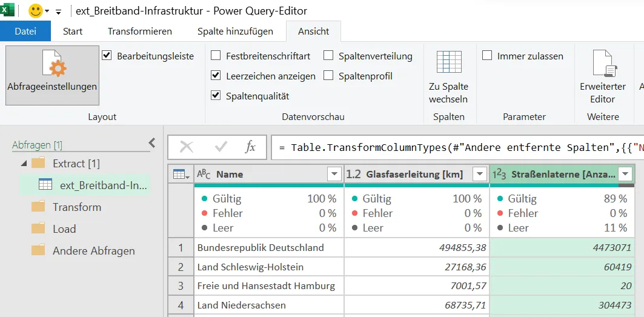Confirm the formula with the checkmark
Screen dimensions: 644x317
(221, 147)
